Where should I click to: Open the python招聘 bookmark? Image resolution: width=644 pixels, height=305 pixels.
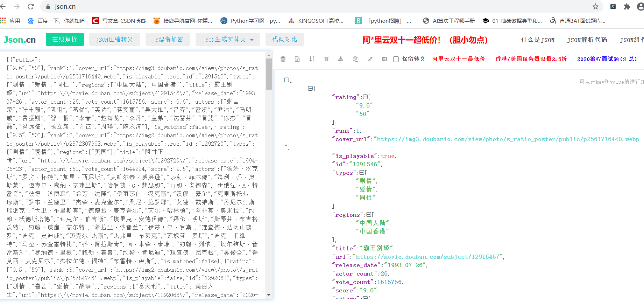tap(383, 21)
